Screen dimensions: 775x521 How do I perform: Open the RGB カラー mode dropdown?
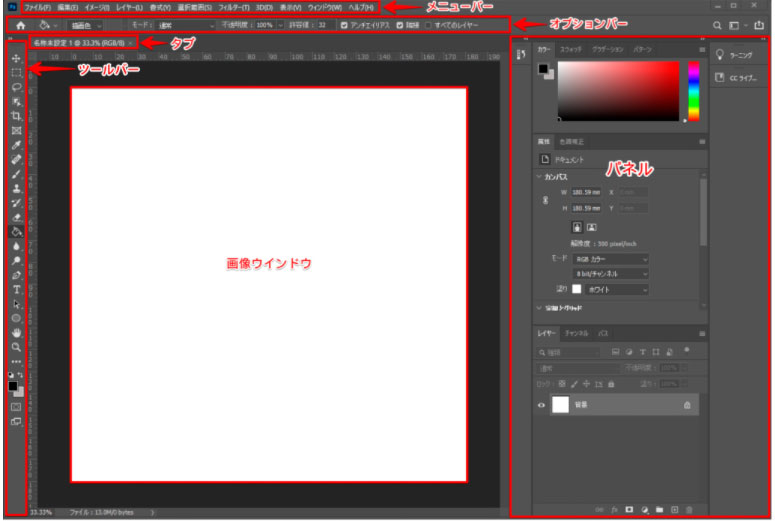(610, 260)
